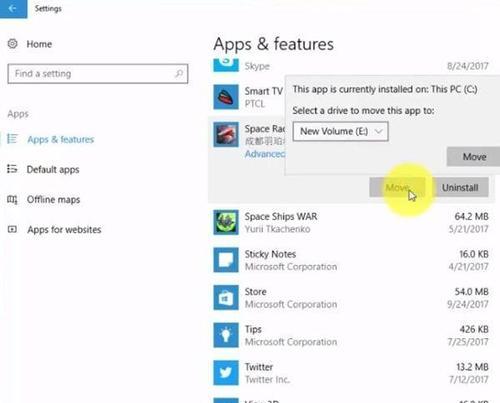This screenshot has height=403, width=500.
Task: Click the Tips lightbulb icon
Action: click(226, 335)
